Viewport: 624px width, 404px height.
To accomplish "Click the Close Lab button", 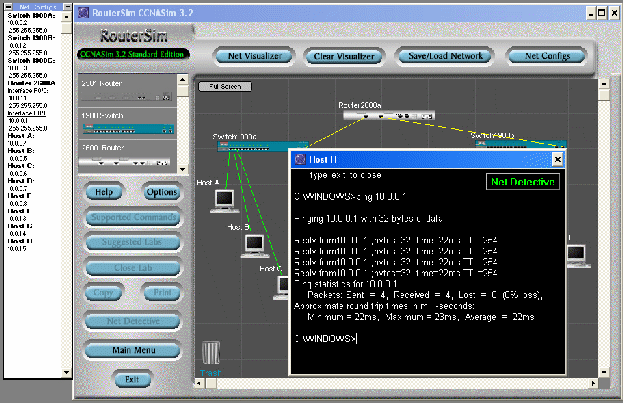I will (x=133, y=268).
